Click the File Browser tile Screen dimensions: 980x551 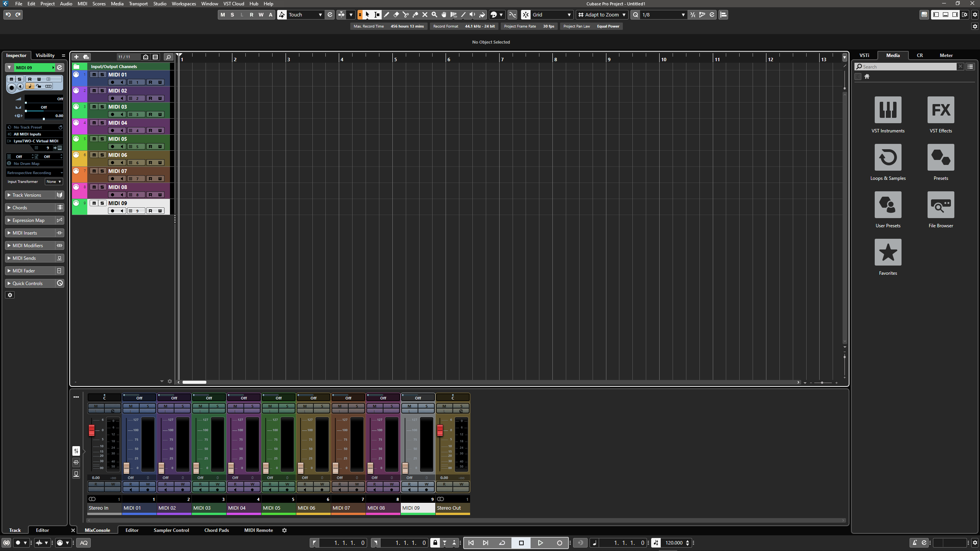[x=941, y=205]
